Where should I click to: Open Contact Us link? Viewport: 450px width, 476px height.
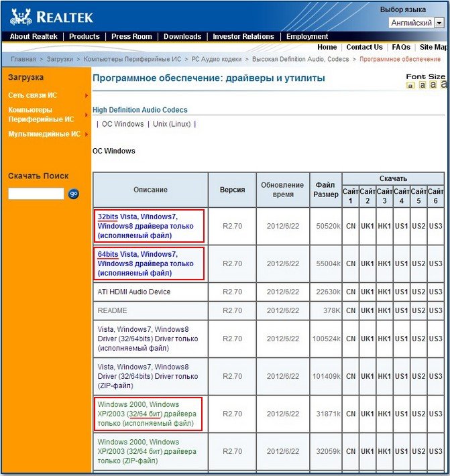(364, 47)
